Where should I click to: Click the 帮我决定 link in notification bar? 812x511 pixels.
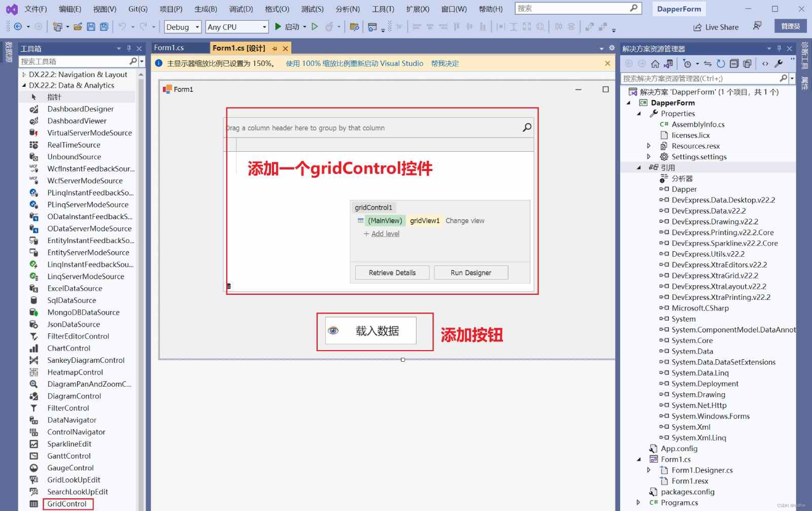(445, 63)
